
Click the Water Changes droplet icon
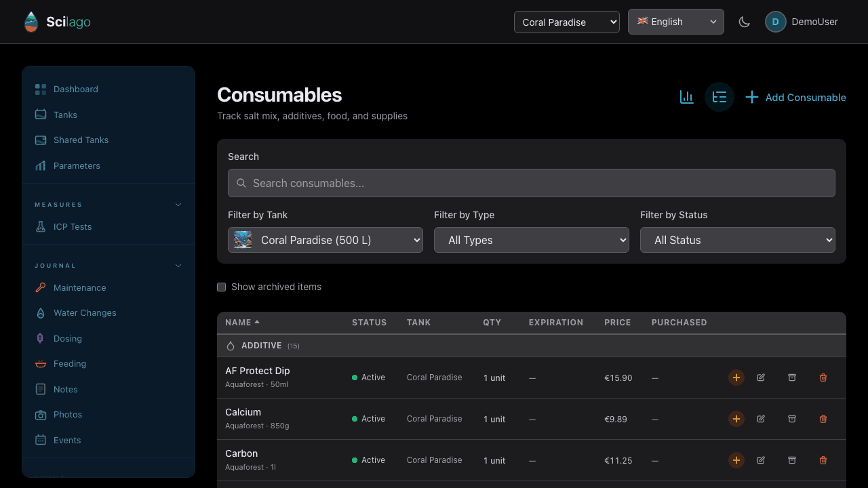coord(41,312)
